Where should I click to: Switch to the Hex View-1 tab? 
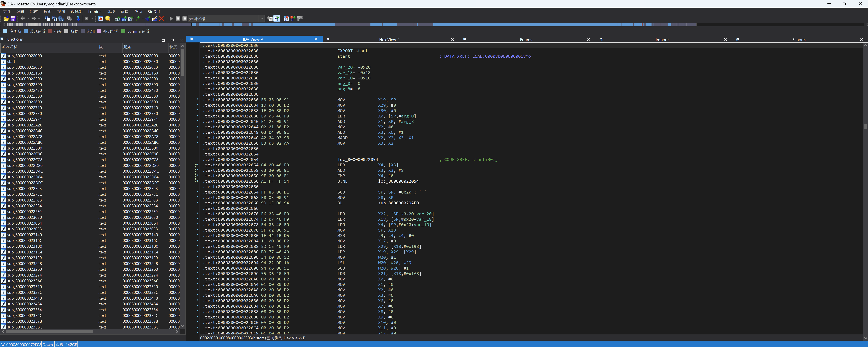click(x=389, y=39)
